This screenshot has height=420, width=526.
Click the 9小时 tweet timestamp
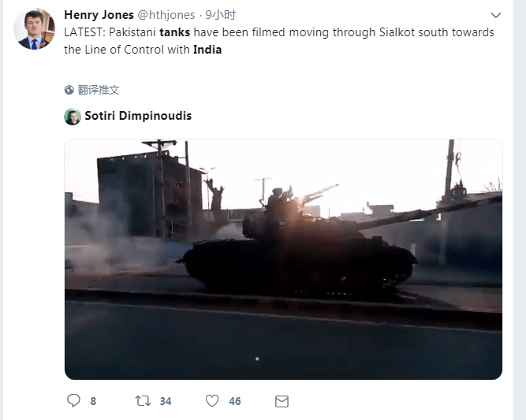click(221, 15)
